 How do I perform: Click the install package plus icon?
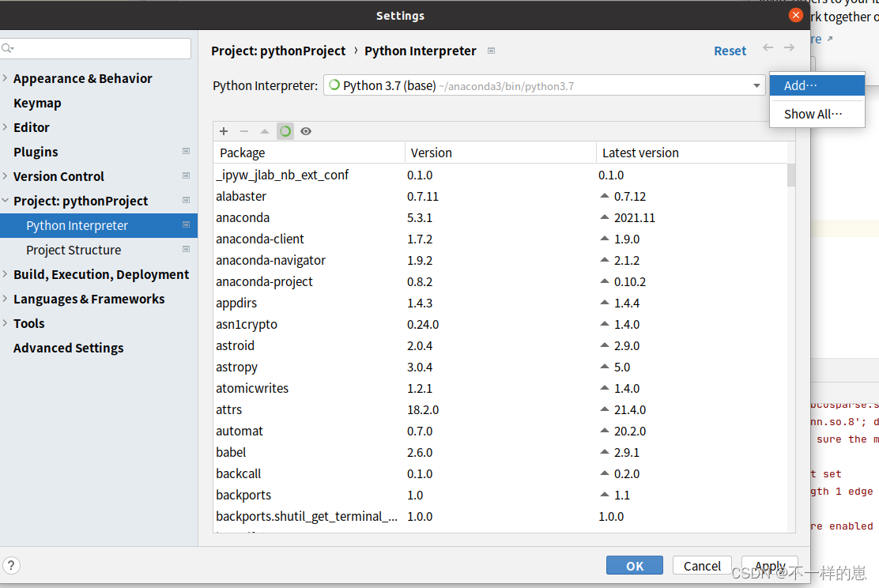pos(224,131)
